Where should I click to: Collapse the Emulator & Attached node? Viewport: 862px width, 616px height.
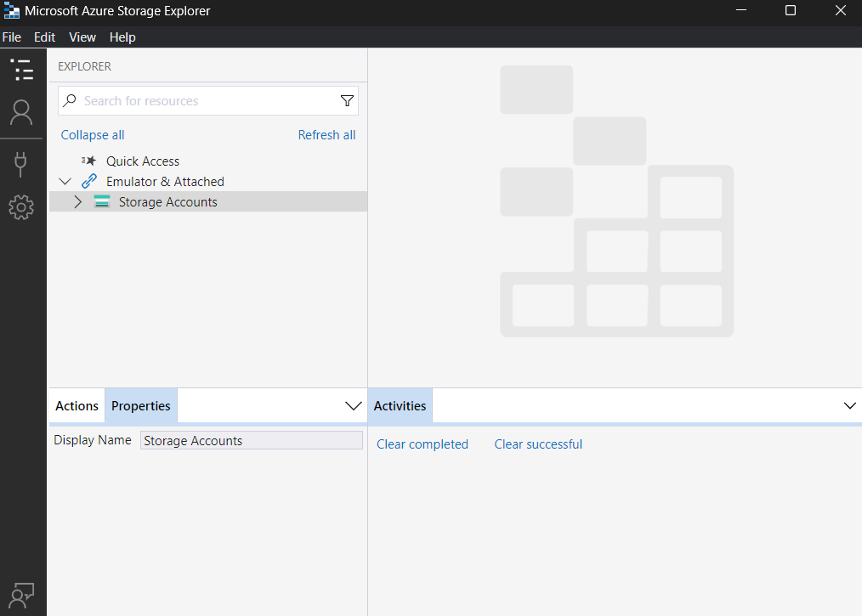65,181
